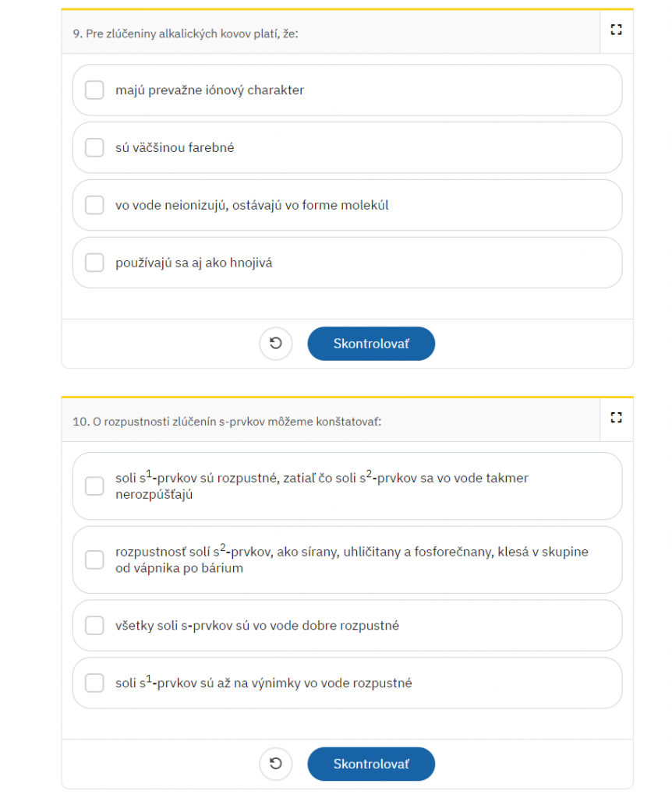The width and height of the screenshot is (672, 798).
Task: Click the 'sú väčšinou farebné' answer text
Action: pos(175,147)
